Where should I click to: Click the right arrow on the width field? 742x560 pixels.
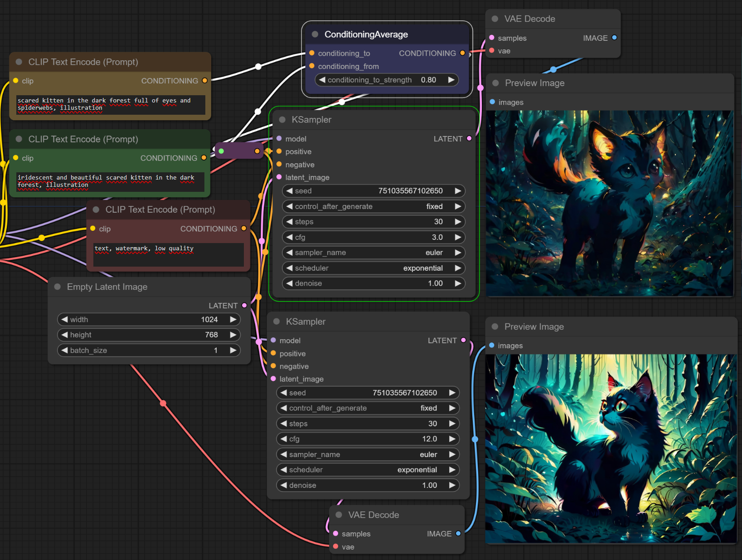233,320
